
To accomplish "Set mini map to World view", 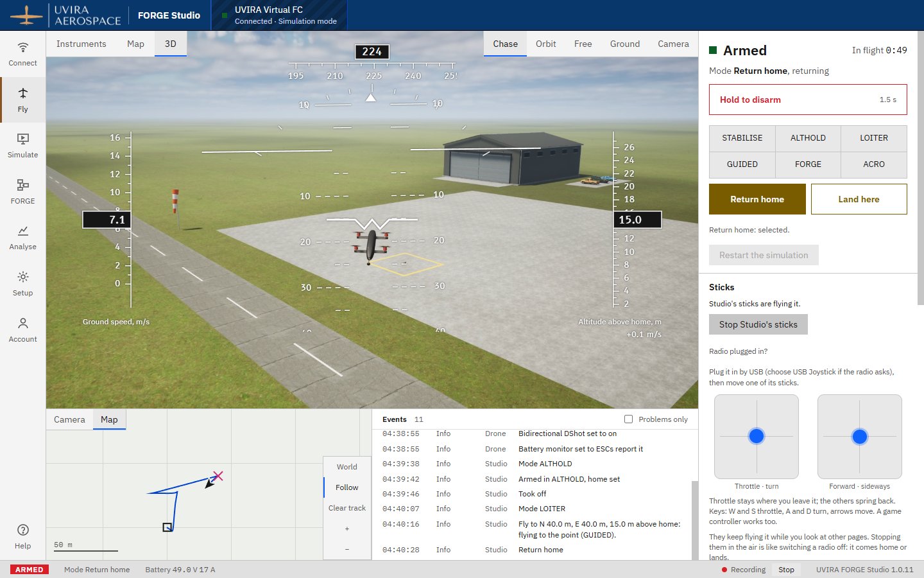I will click(x=347, y=467).
